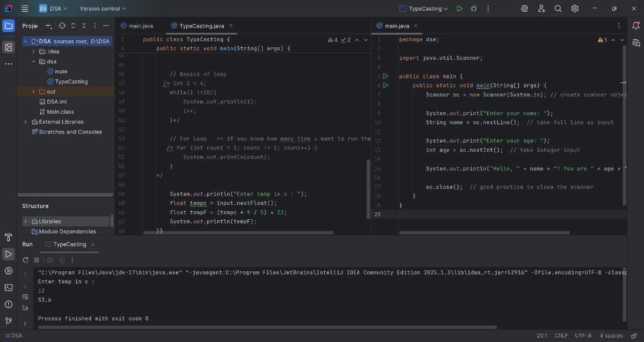Open the Terminal tool window
Viewport: 644px width, 342px height.
pyautogui.click(x=9, y=287)
